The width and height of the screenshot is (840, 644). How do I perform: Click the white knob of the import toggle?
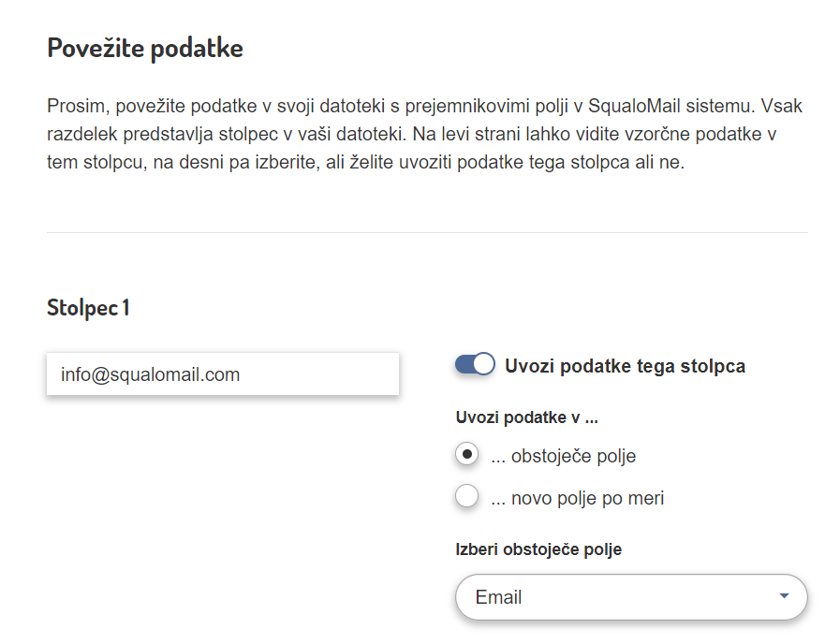[483, 365]
